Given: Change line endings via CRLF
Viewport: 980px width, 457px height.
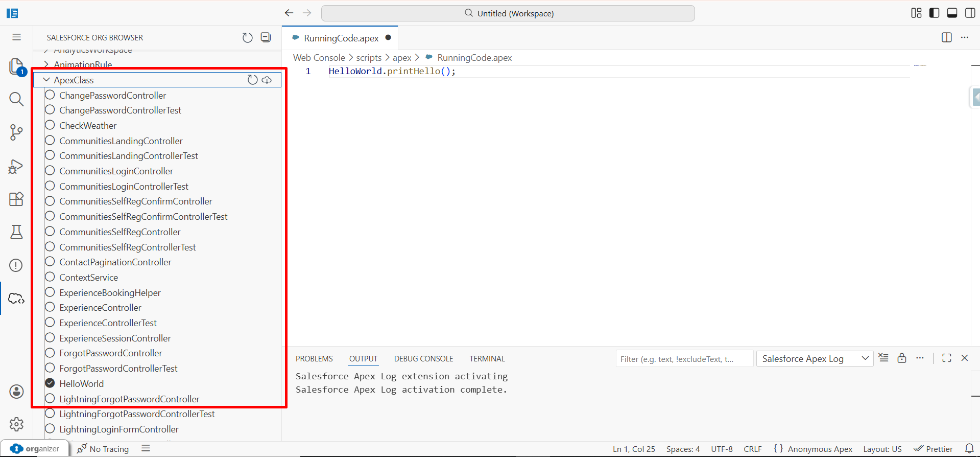Looking at the screenshot, I should tap(753, 449).
